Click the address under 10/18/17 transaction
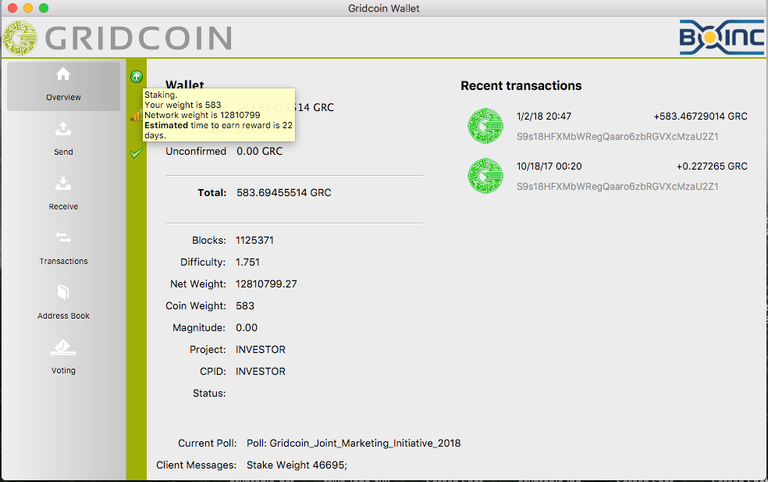 [x=617, y=187]
